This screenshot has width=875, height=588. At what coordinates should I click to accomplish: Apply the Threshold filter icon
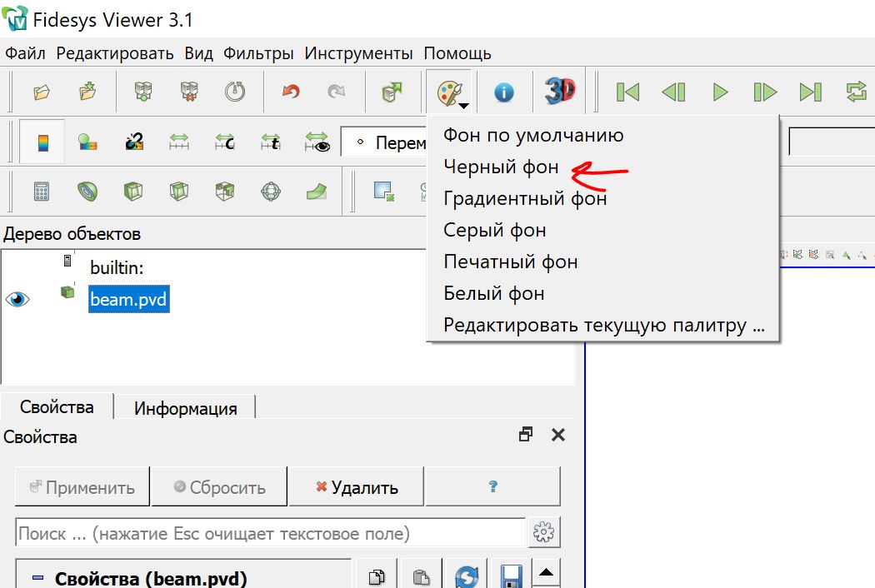pyautogui.click(x=225, y=192)
